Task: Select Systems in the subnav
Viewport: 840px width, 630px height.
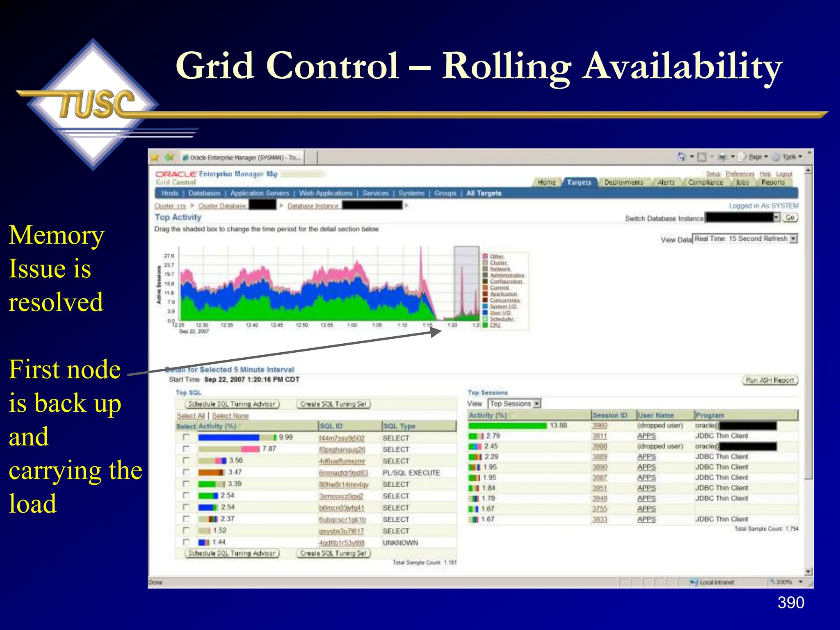Action: [411, 193]
